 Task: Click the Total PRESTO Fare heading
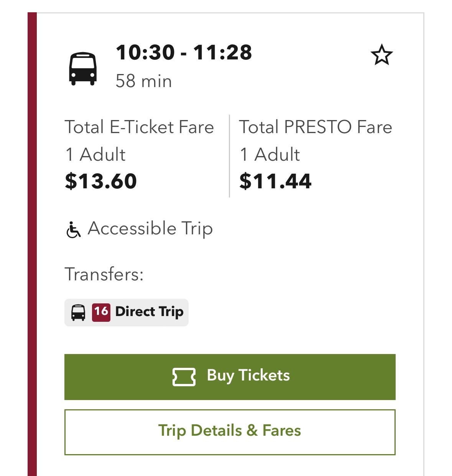pos(316,127)
